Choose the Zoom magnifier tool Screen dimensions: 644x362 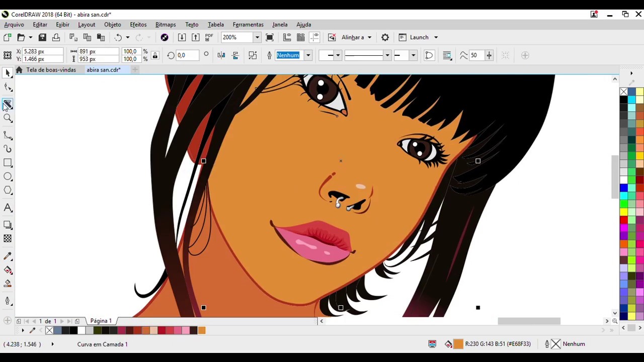8,118
